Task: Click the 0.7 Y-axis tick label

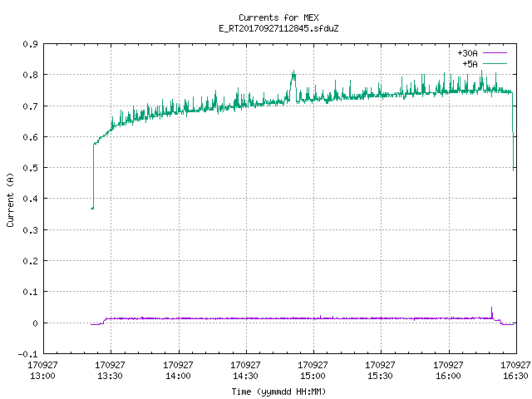Action: 30,106
